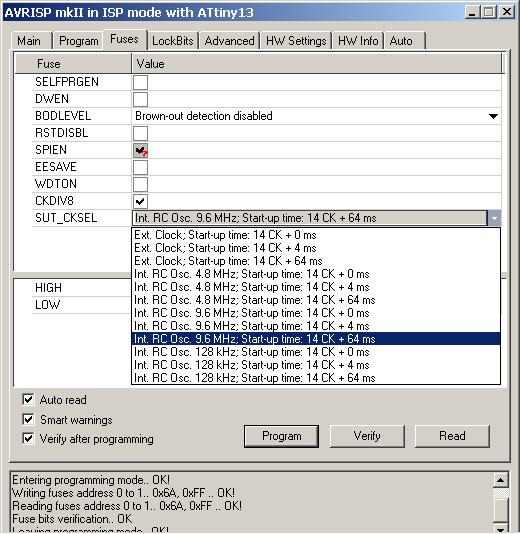Toggle the Smart warnings checkbox
Image resolution: width=520 pixels, height=534 pixels.
pyautogui.click(x=28, y=420)
